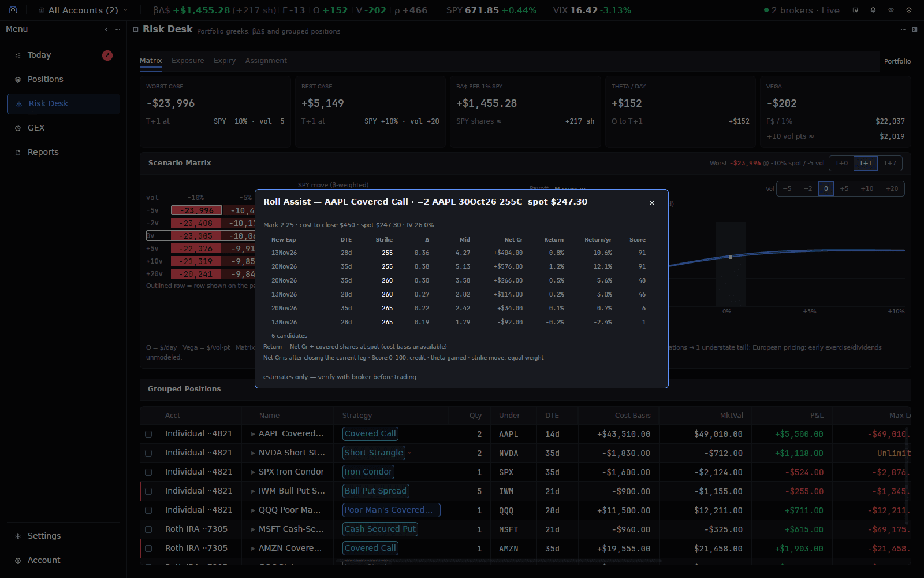Click the element picker icon beside brokers status
The width and height of the screenshot is (924, 578).
coord(855,10)
